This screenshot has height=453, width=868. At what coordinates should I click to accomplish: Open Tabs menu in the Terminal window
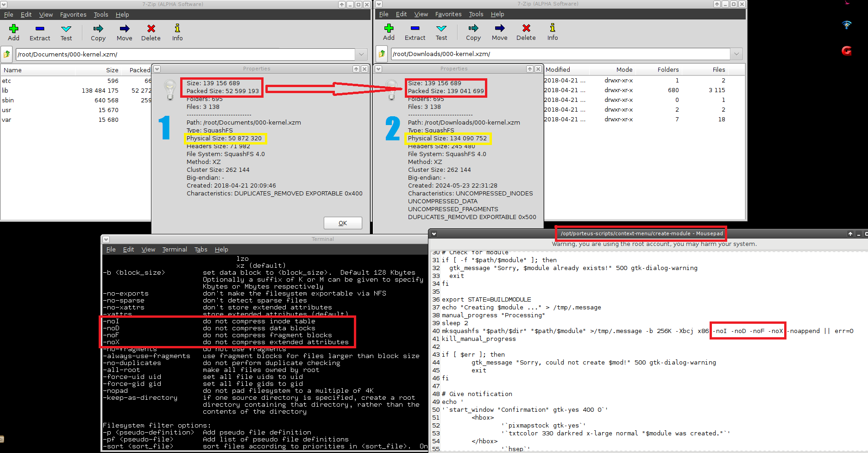201,249
